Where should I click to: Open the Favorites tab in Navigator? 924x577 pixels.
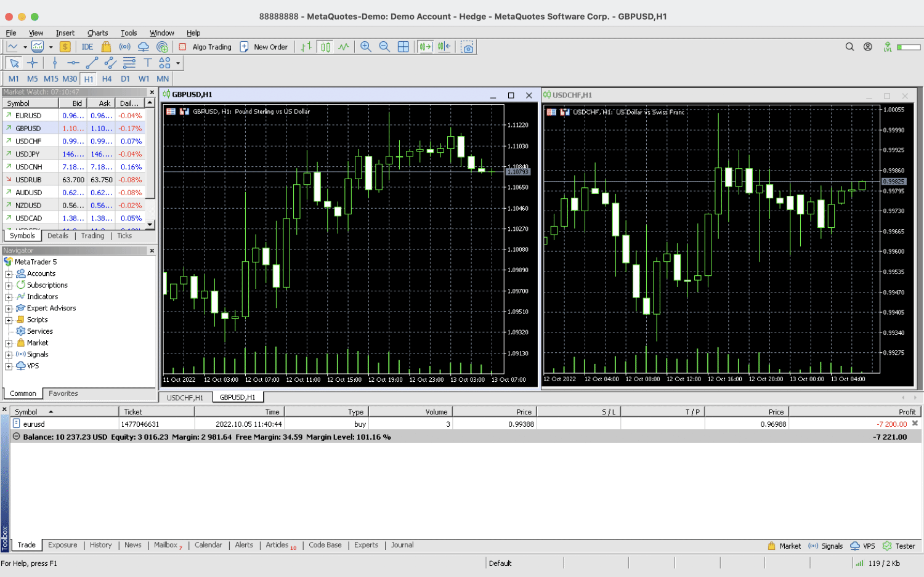click(x=63, y=393)
